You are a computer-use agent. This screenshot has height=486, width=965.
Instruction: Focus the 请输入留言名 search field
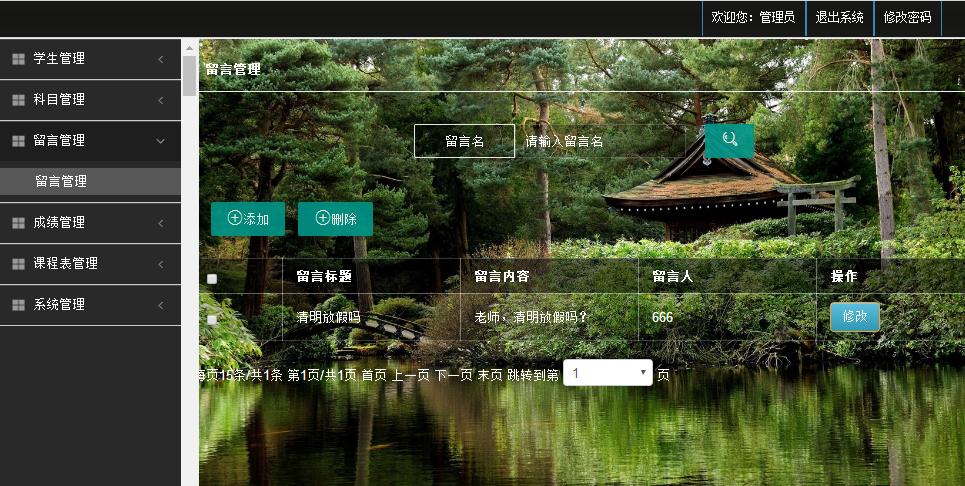(601, 141)
